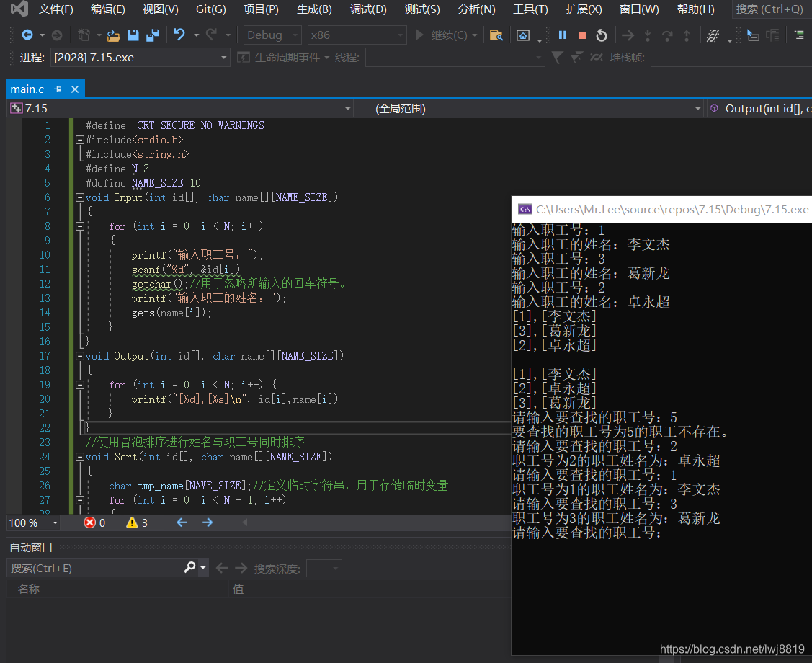Click the Show Next Statement arrow
812x663 pixels.
628,35
